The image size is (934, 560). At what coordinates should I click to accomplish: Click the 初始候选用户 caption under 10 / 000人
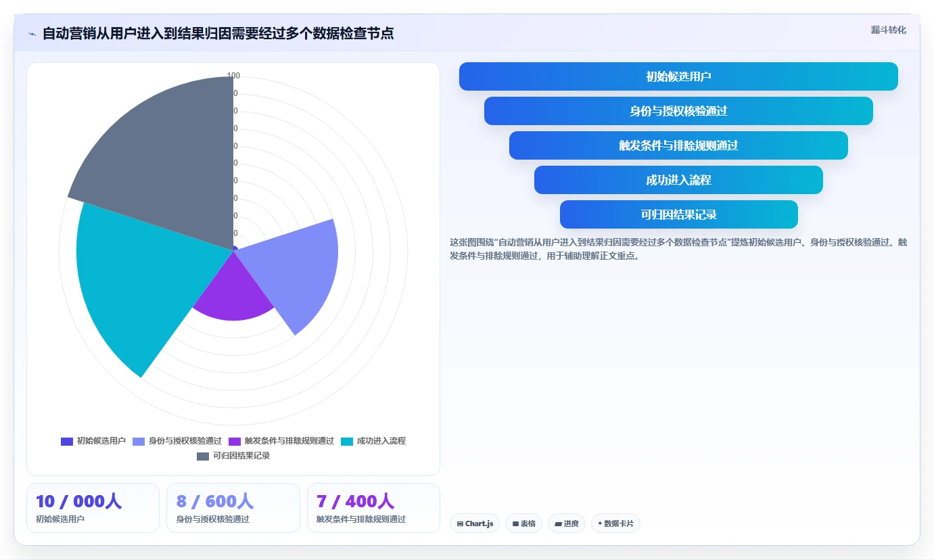tap(60, 519)
